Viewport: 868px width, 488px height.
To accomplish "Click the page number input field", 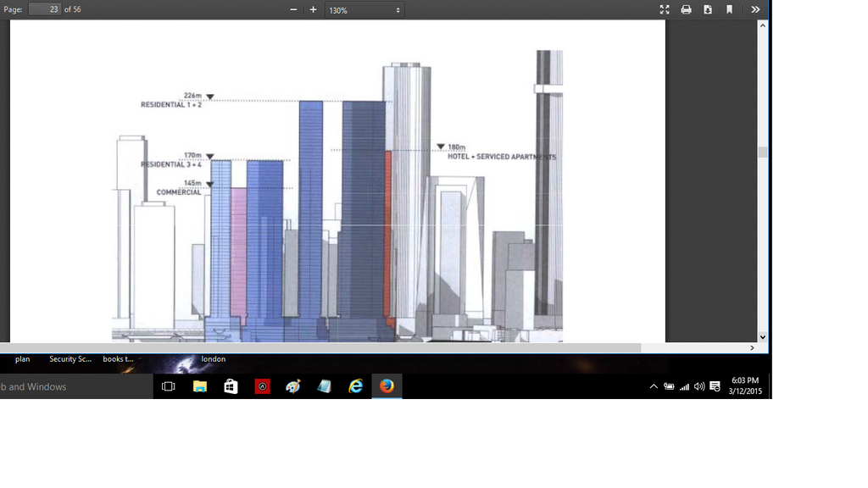I will point(44,9).
